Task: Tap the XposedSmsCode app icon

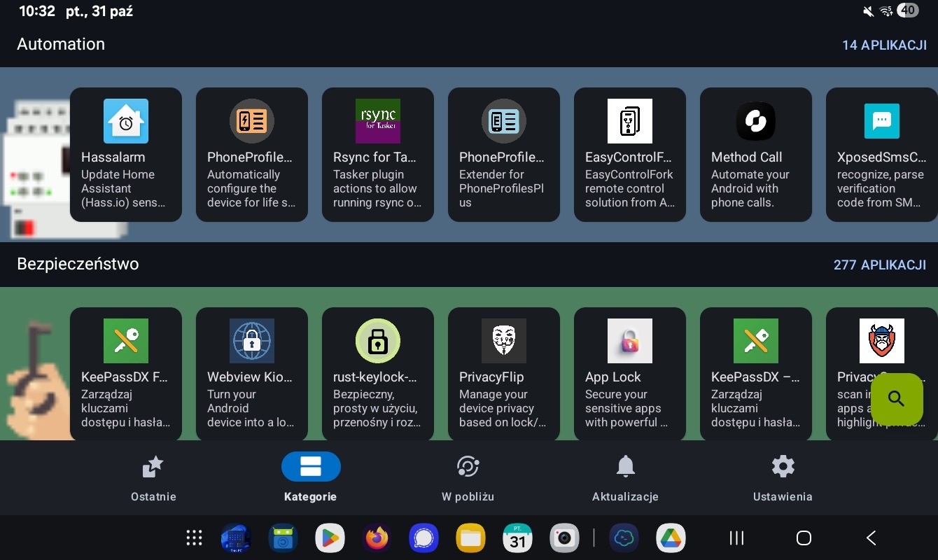Action: point(882,121)
